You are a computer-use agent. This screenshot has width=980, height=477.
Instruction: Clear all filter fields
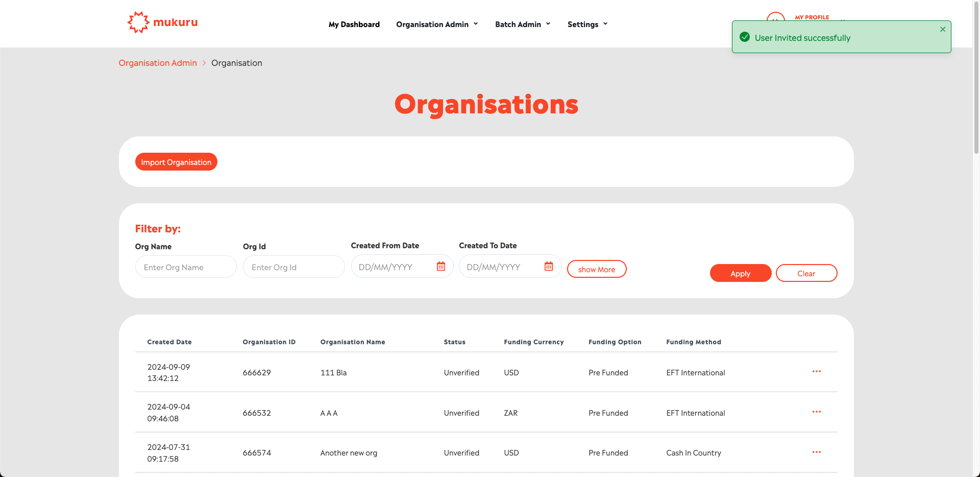[806, 273]
